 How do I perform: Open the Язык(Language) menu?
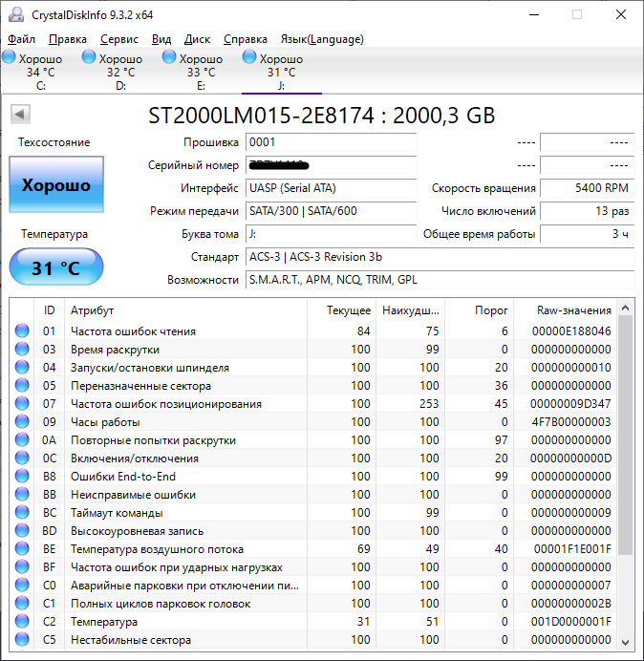(322, 39)
